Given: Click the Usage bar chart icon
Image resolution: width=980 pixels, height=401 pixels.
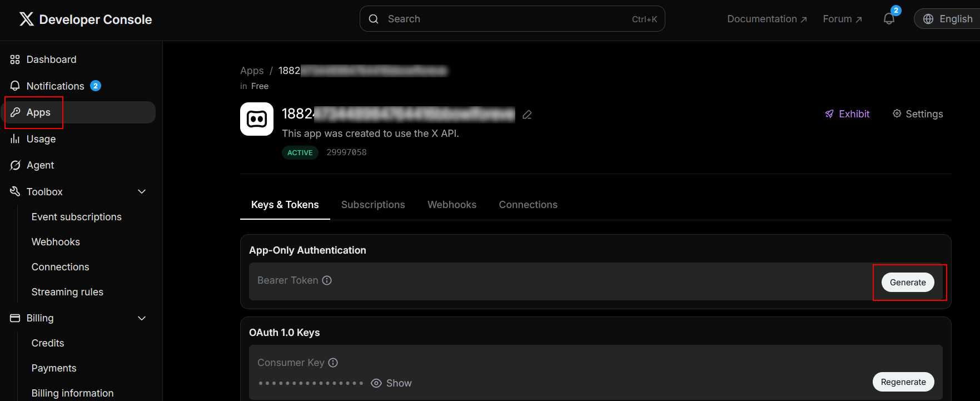Looking at the screenshot, I should coord(15,139).
